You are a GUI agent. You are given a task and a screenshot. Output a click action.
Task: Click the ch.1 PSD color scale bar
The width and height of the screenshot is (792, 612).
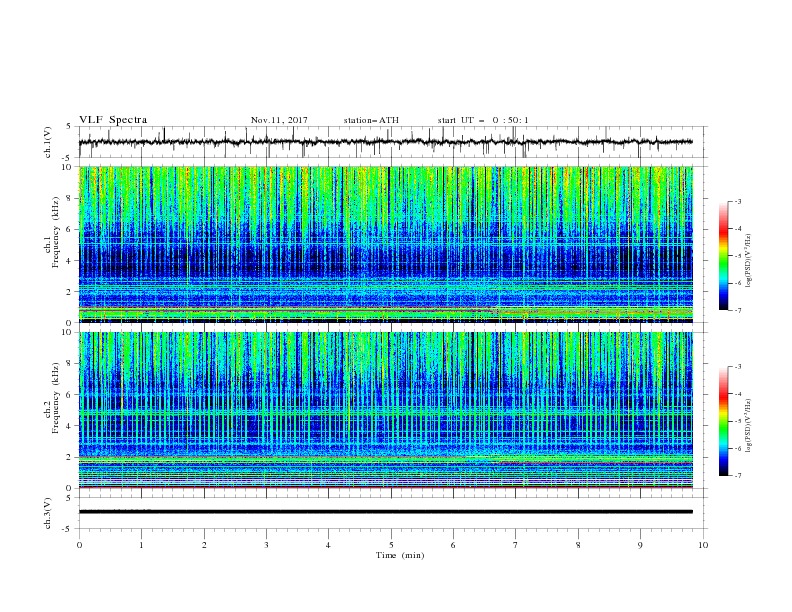coord(723,256)
